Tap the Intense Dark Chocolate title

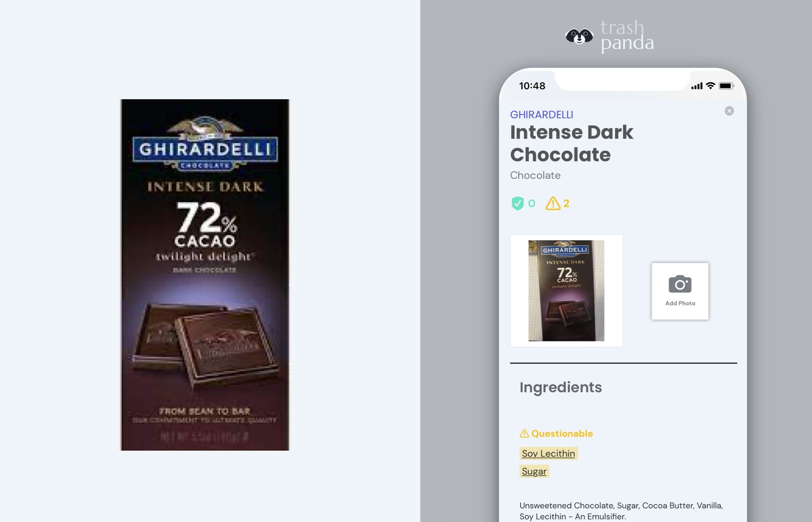tap(572, 143)
